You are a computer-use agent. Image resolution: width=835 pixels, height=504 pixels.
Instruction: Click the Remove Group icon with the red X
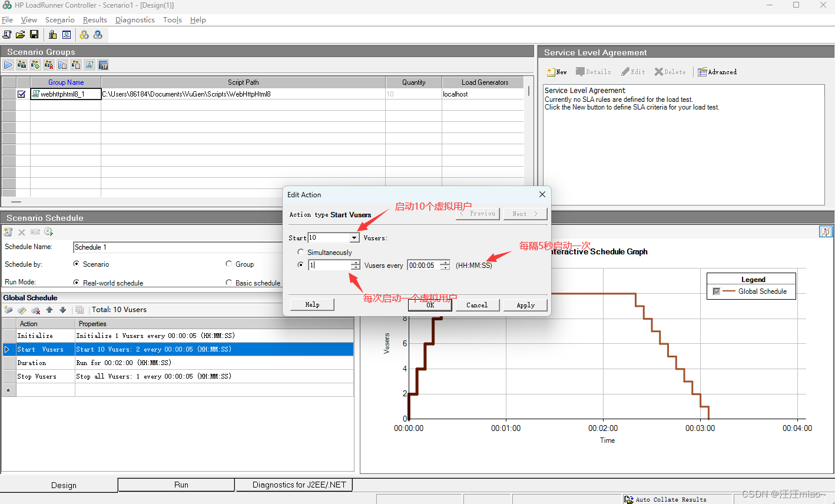click(49, 65)
